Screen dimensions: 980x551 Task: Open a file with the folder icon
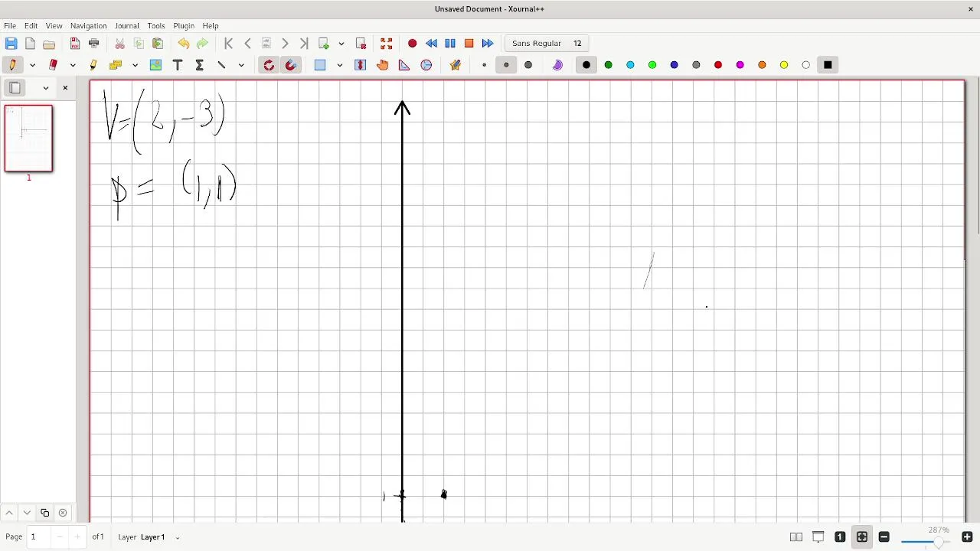tap(49, 44)
